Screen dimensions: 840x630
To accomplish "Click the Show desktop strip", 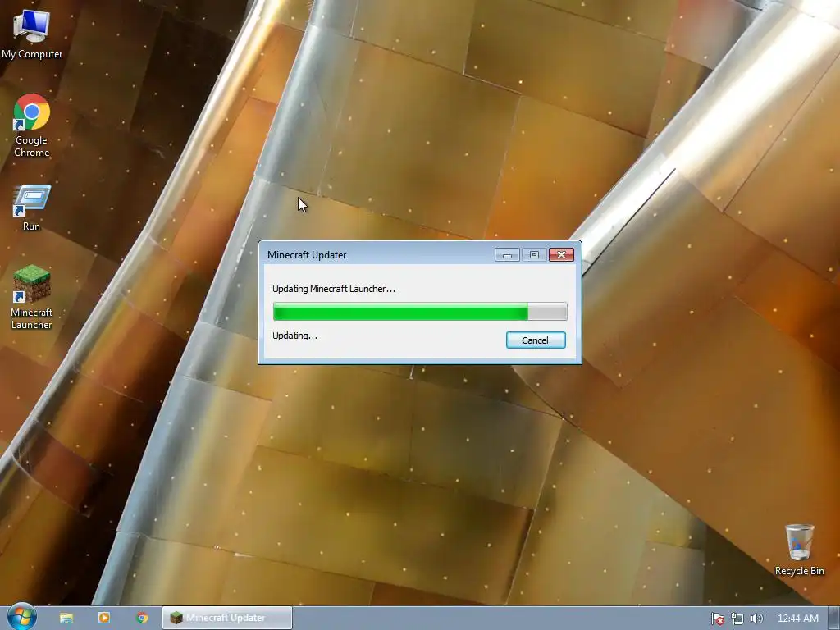I will pos(834,619).
